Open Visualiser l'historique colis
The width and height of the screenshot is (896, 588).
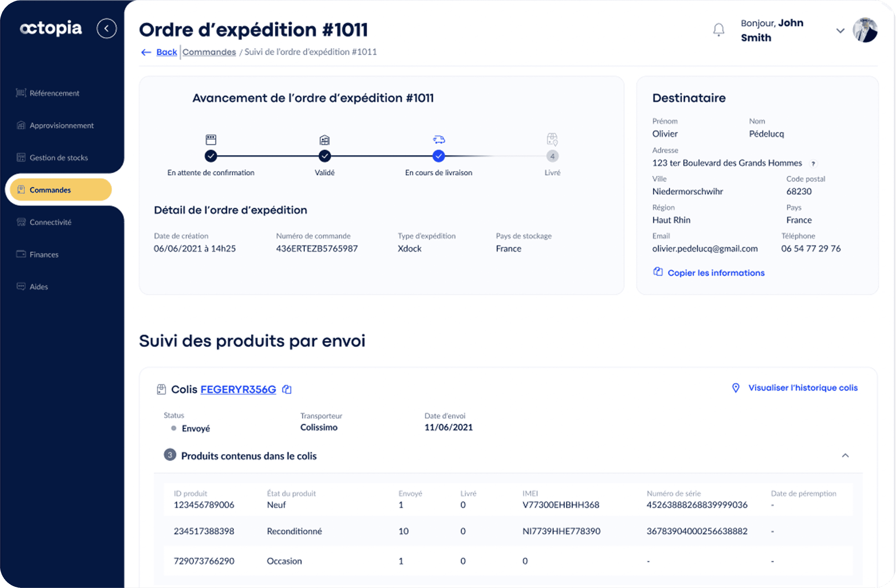tap(802, 388)
